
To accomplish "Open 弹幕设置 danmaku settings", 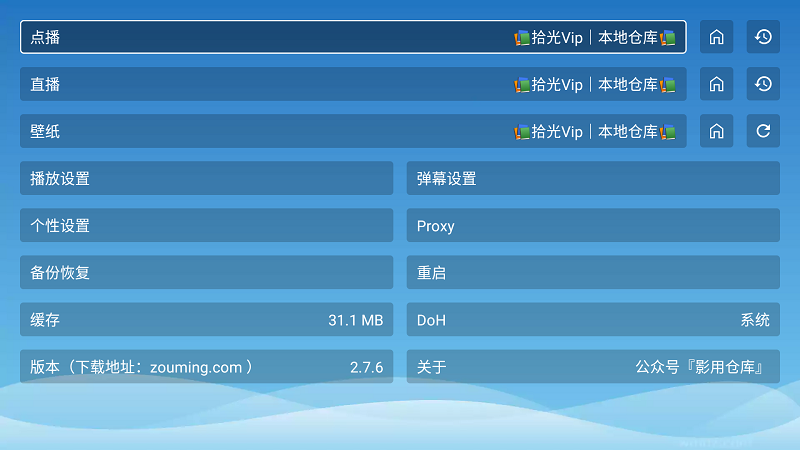I will [593, 178].
